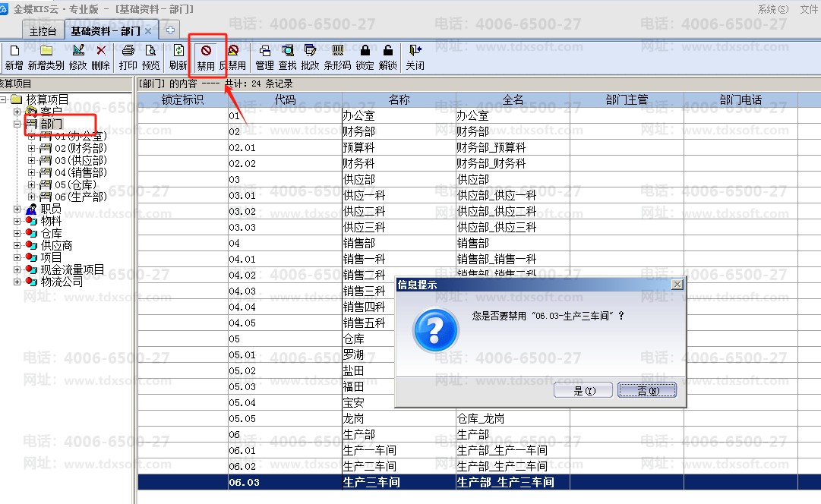The height and width of the screenshot is (504, 821).
Task: Click the 锁定 (Lock) icon
Action: point(365,51)
